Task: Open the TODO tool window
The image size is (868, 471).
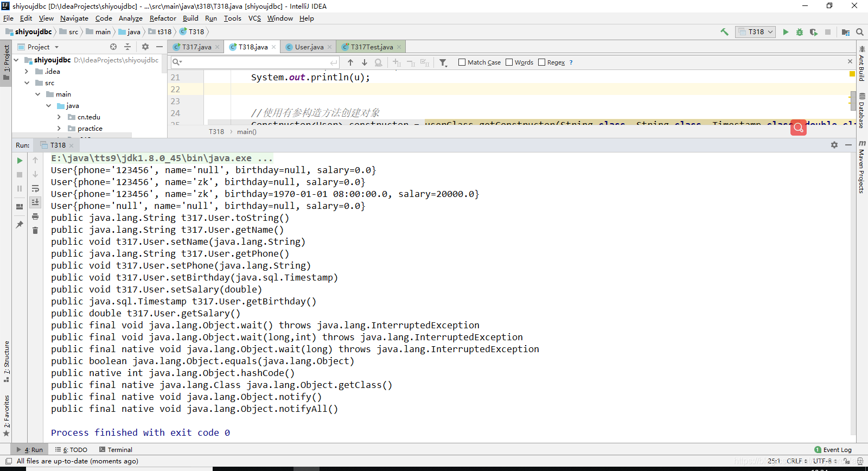Action: pos(71,450)
